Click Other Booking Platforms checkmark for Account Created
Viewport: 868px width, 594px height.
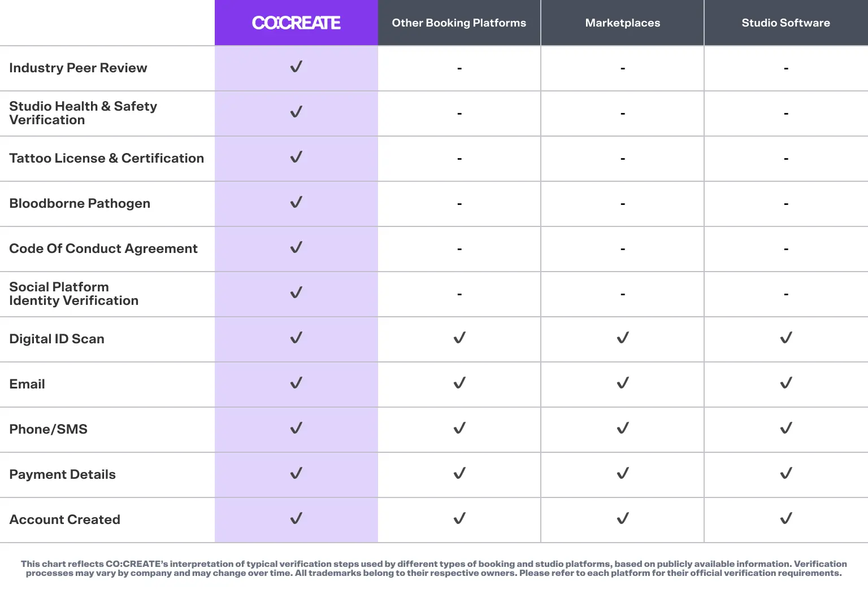459,519
